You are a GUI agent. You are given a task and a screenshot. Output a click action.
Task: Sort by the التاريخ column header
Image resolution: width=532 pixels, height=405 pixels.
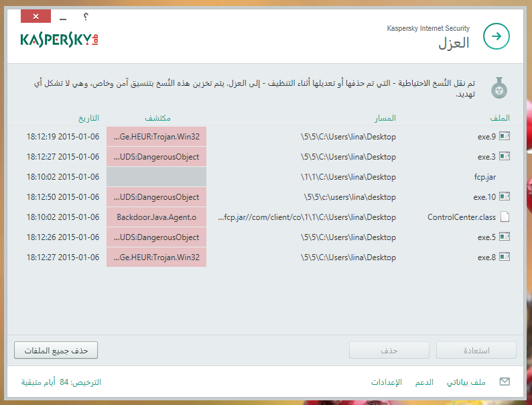[88, 118]
